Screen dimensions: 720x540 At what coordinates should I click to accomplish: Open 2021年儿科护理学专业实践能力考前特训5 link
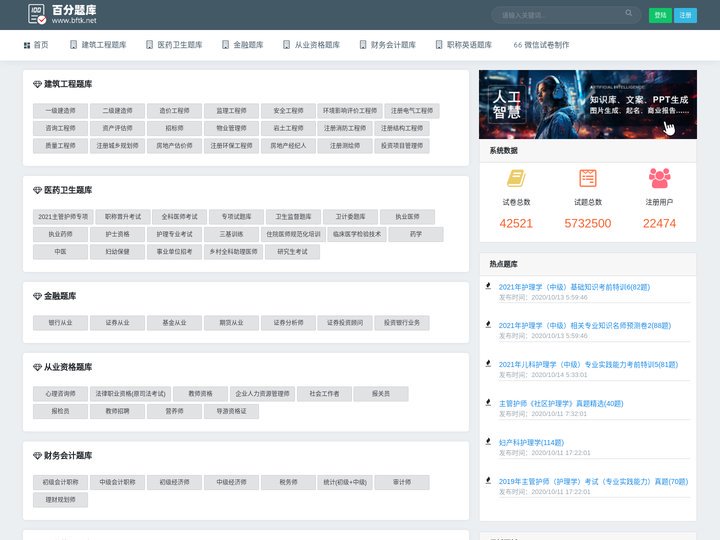click(588, 365)
